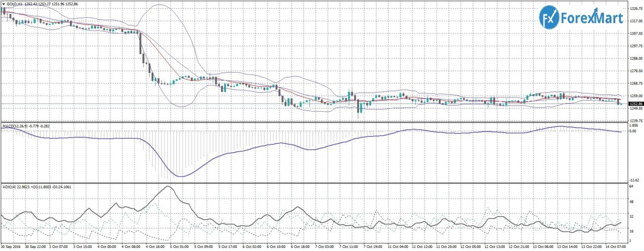Screen dimensions: 644x251
Task: Click the ForexMart FX logo icon
Action: pyautogui.click(x=549, y=18)
